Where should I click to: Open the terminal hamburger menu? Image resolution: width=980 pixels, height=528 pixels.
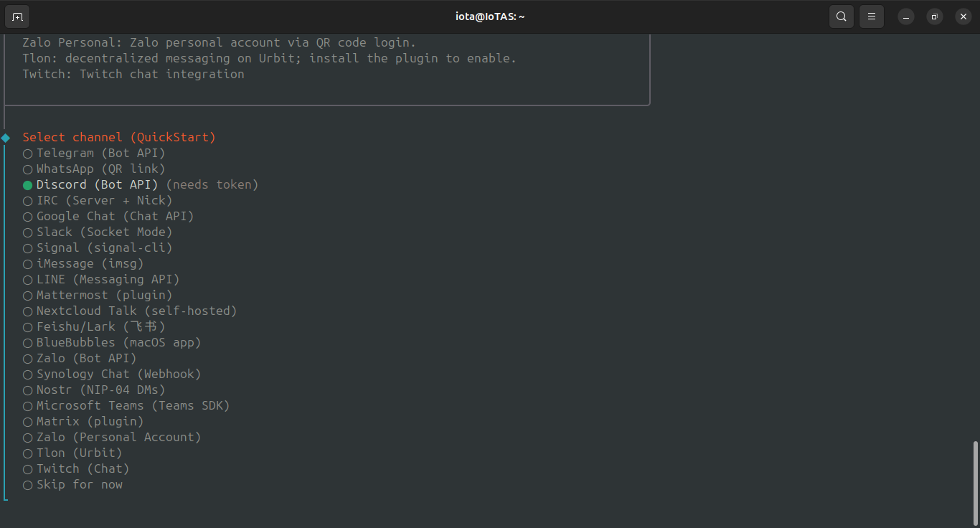tap(871, 16)
